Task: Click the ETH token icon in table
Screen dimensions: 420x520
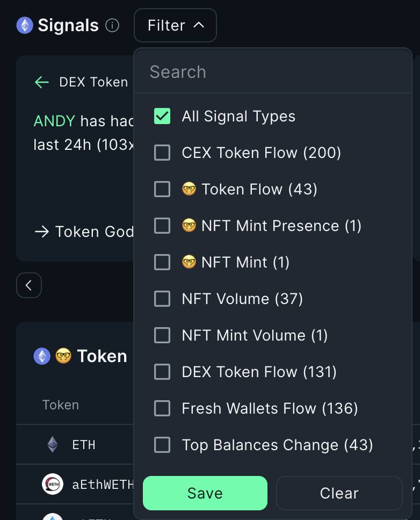Action: pyautogui.click(x=53, y=444)
